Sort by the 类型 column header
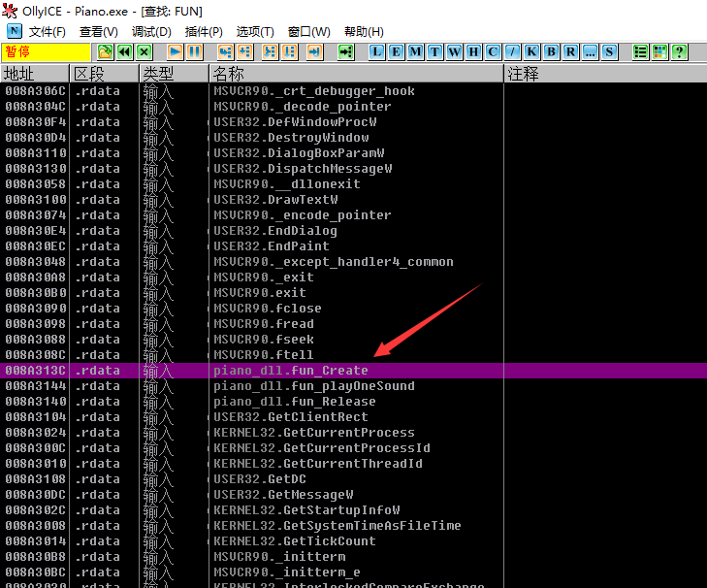 pyautogui.click(x=175, y=74)
